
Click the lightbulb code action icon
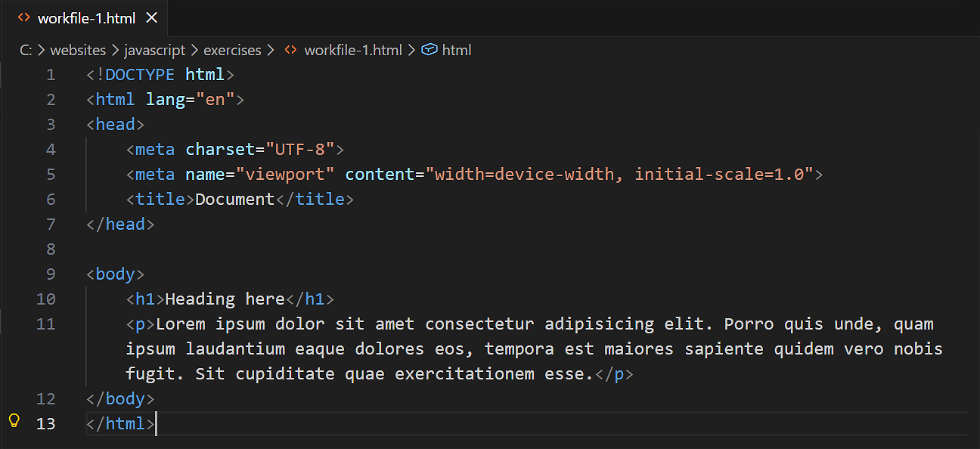(14, 422)
